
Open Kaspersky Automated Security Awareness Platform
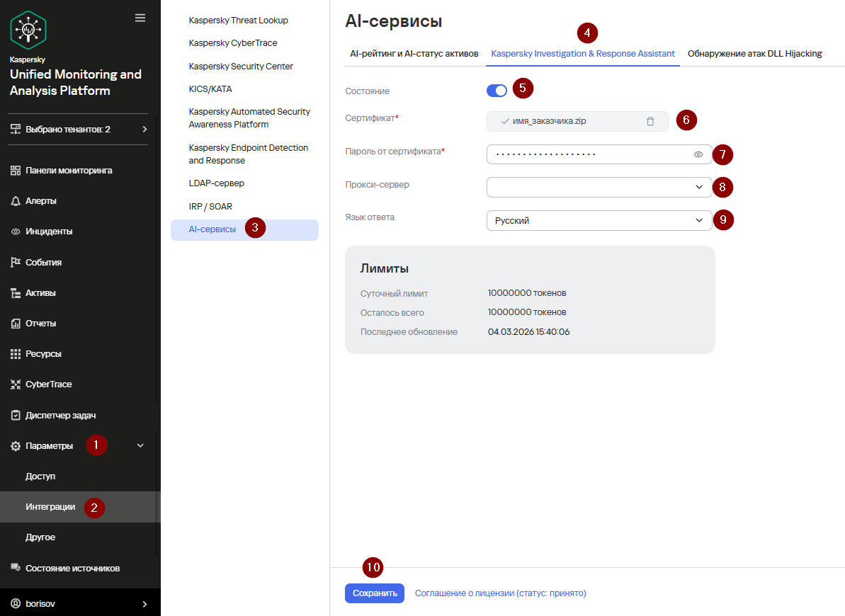pyautogui.click(x=249, y=118)
